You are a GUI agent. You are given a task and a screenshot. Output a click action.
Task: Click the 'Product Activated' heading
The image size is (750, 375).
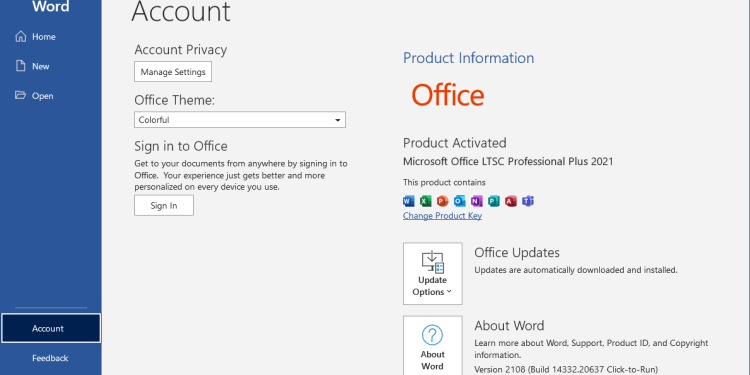(x=454, y=143)
